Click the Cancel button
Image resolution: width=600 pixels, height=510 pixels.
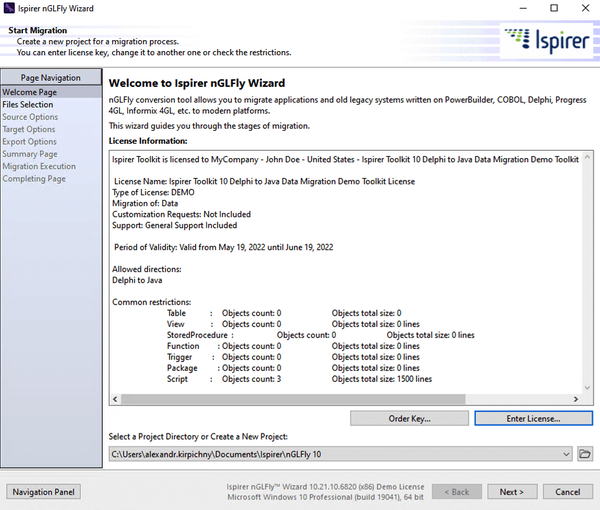(567, 492)
